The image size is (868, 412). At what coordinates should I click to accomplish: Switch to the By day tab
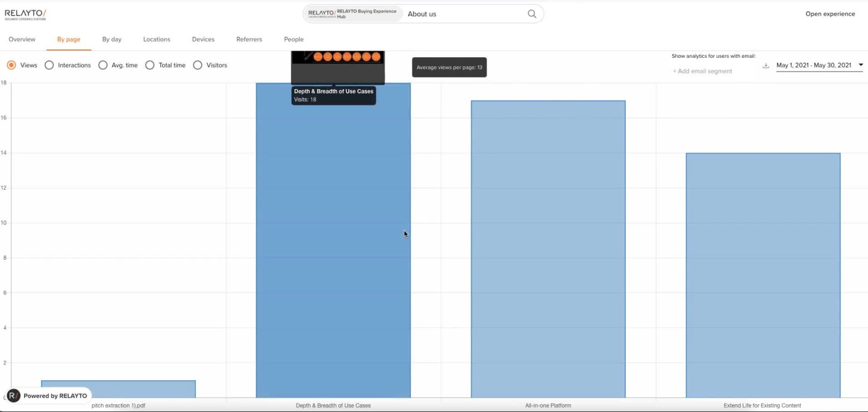point(112,39)
